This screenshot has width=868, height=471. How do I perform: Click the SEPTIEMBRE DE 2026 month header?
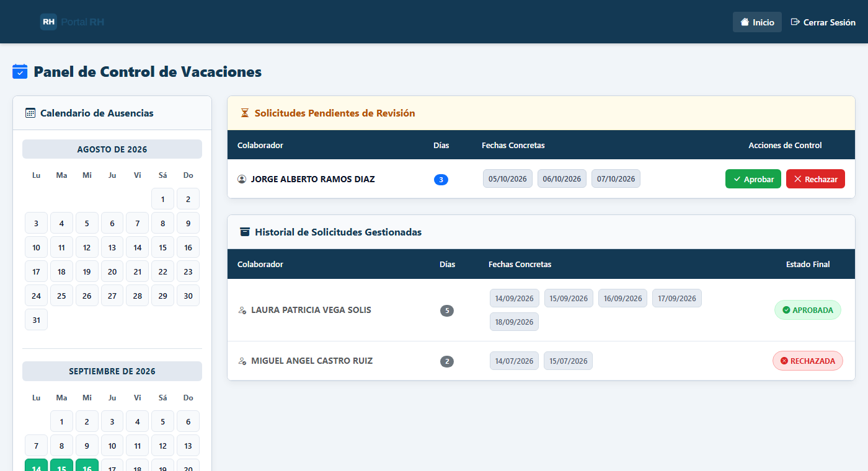pos(112,371)
